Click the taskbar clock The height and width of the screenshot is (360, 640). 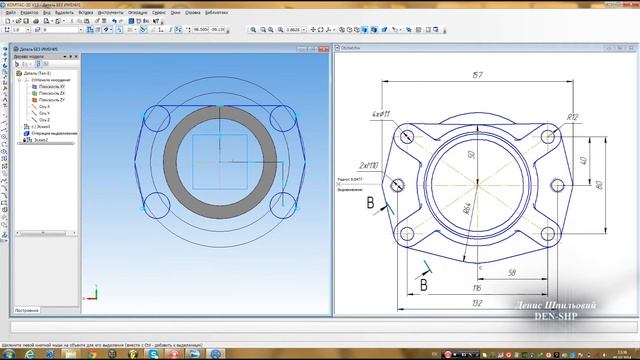click(x=622, y=354)
